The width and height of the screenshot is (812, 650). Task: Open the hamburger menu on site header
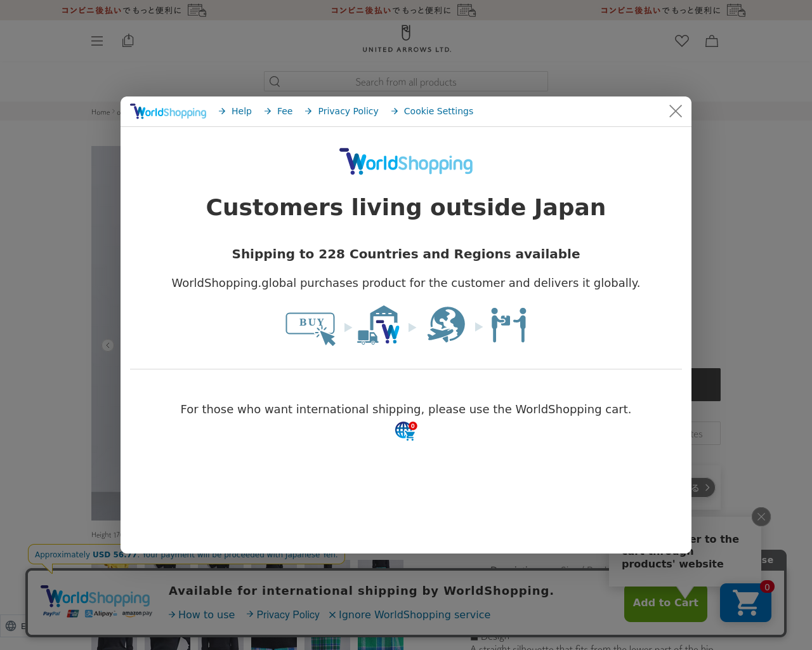coord(97,41)
